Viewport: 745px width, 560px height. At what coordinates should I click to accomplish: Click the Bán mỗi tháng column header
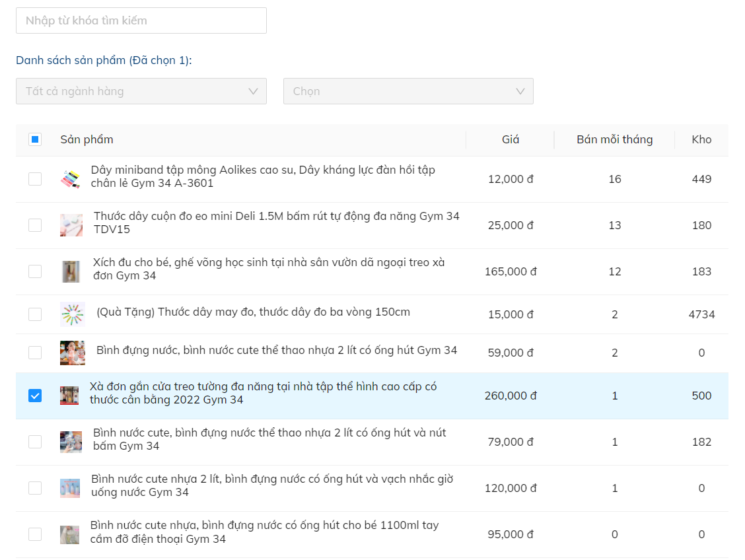coord(614,139)
